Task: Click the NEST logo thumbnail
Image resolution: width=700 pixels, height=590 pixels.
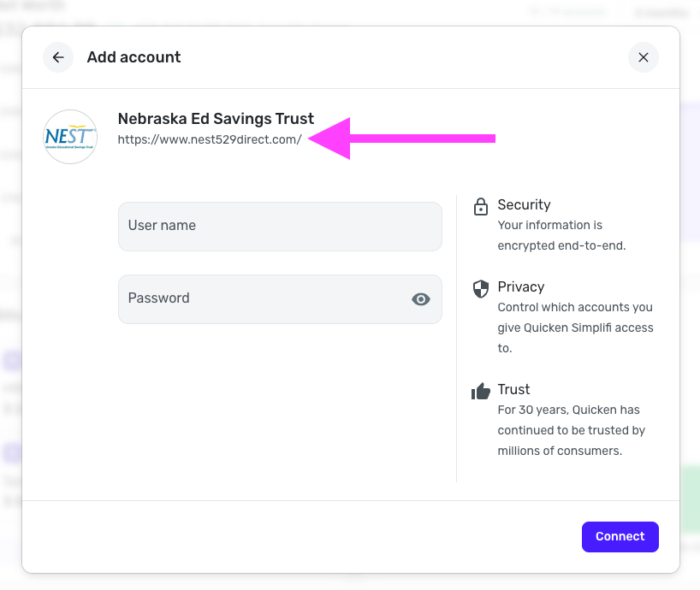Action: coord(70,137)
